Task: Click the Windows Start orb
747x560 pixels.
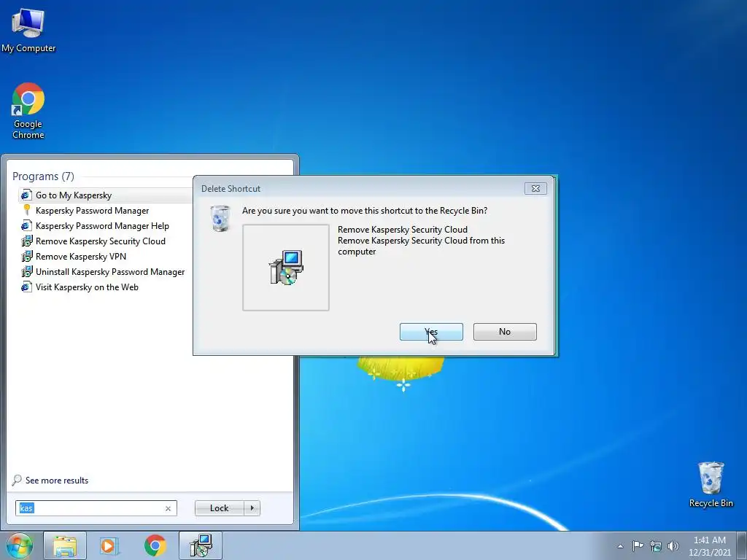Action: click(19, 545)
